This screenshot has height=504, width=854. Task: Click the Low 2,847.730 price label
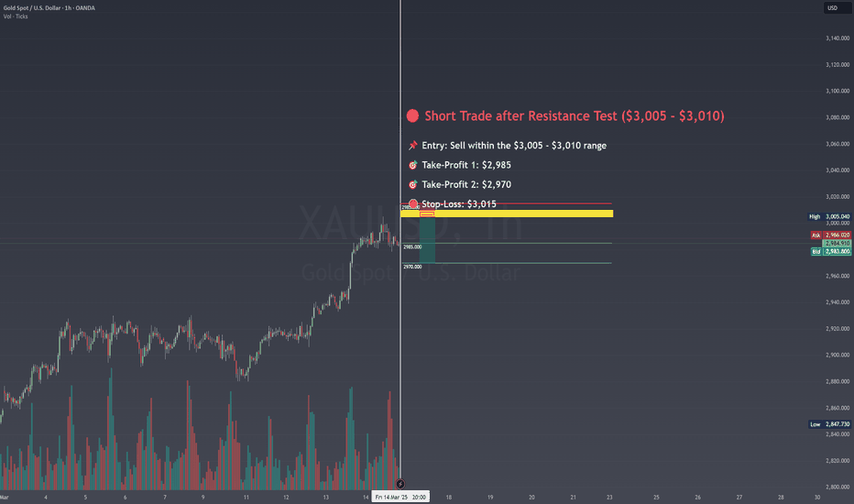tap(829, 424)
